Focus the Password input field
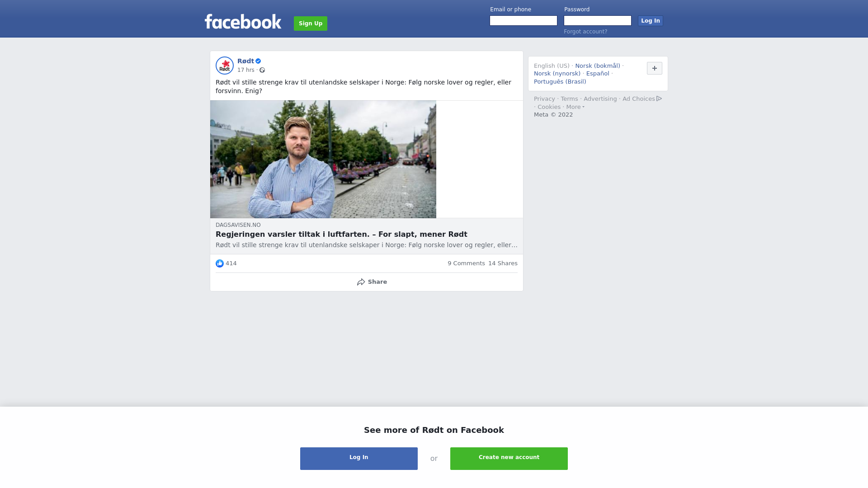The image size is (868, 488). coord(598,21)
